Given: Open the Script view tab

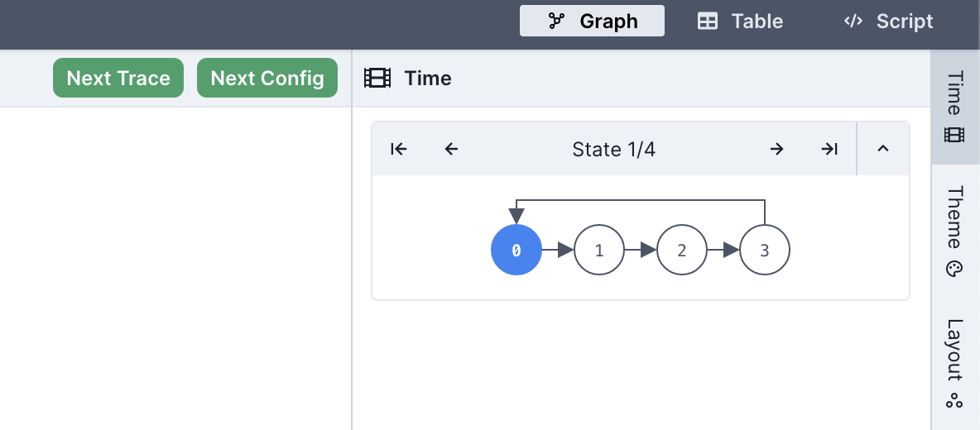Looking at the screenshot, I should pos(888,21).
